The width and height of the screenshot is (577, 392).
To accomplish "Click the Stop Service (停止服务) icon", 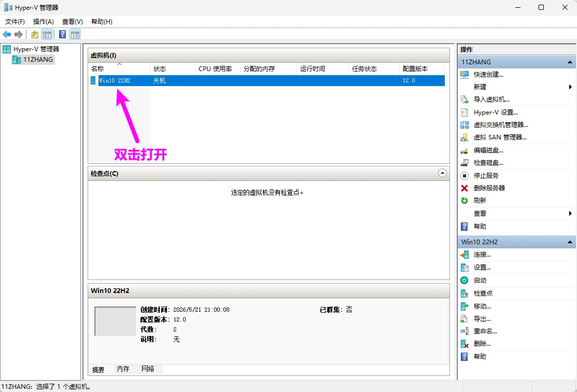I will [465, 176].
